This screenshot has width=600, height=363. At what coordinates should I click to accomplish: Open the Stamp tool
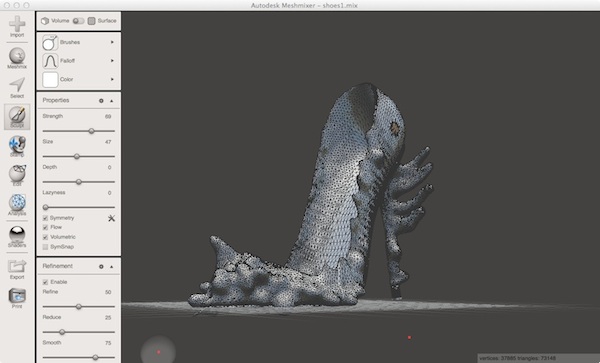(x=17, y=144)
